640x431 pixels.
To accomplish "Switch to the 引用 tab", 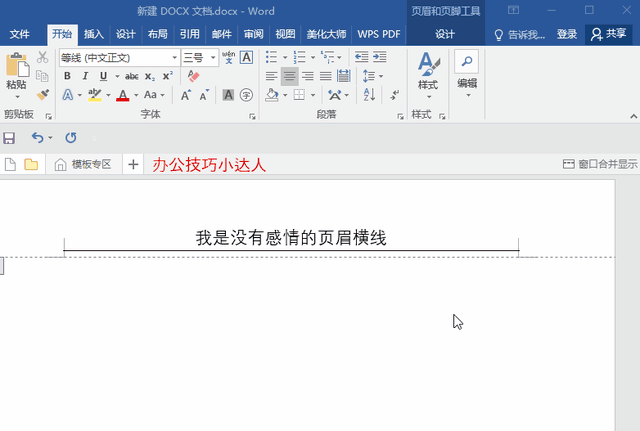I will (190, 34).
